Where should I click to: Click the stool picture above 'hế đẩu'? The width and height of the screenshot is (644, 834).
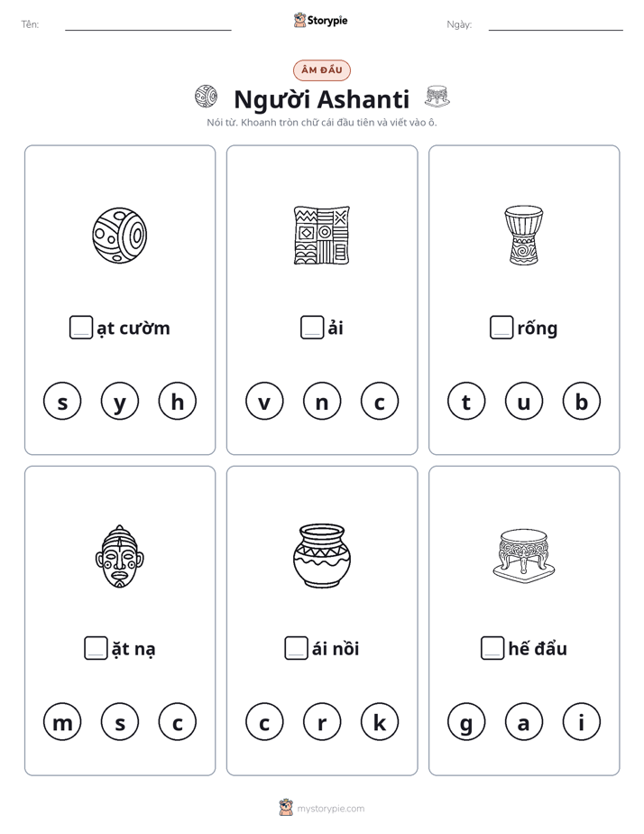(x=523, y=555)
